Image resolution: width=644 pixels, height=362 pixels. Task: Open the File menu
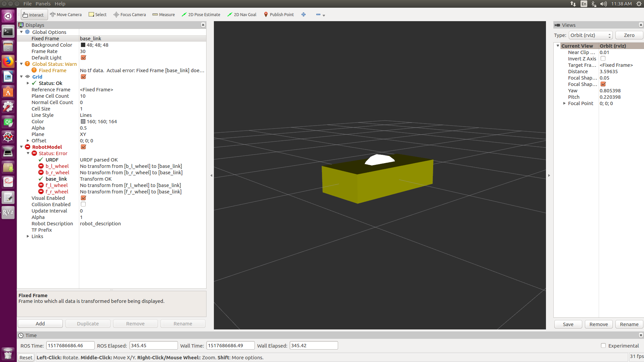point(28,4)
